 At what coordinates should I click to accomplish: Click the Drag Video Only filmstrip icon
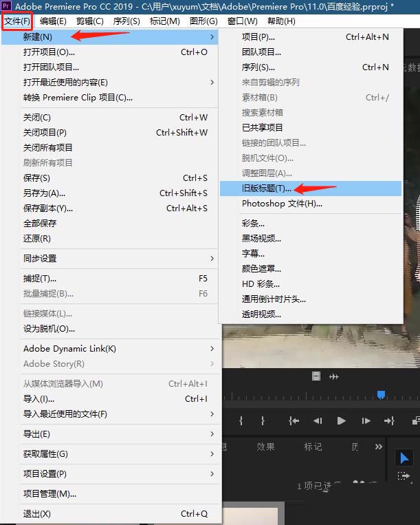coord(316,376)
